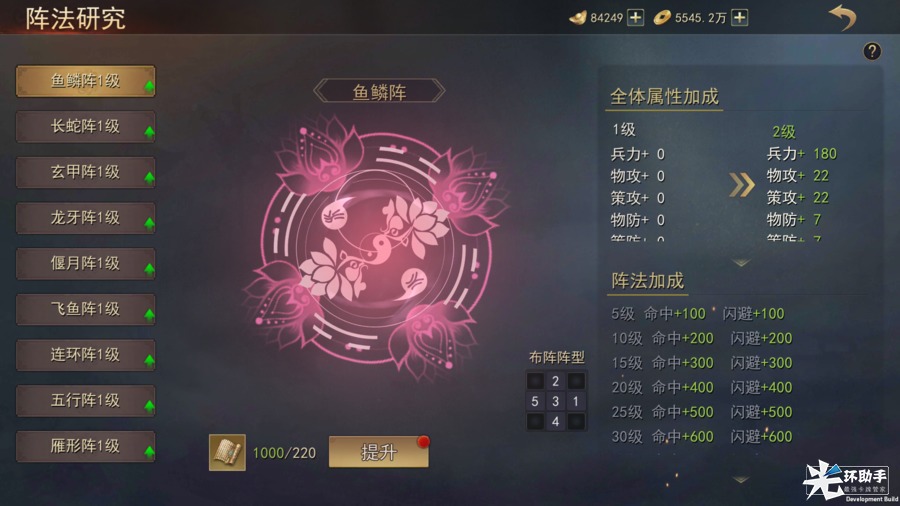The width and height of the screenshot is (900, 506).
Task: Tap the copper coin currency icon
Action: (662, 18)
